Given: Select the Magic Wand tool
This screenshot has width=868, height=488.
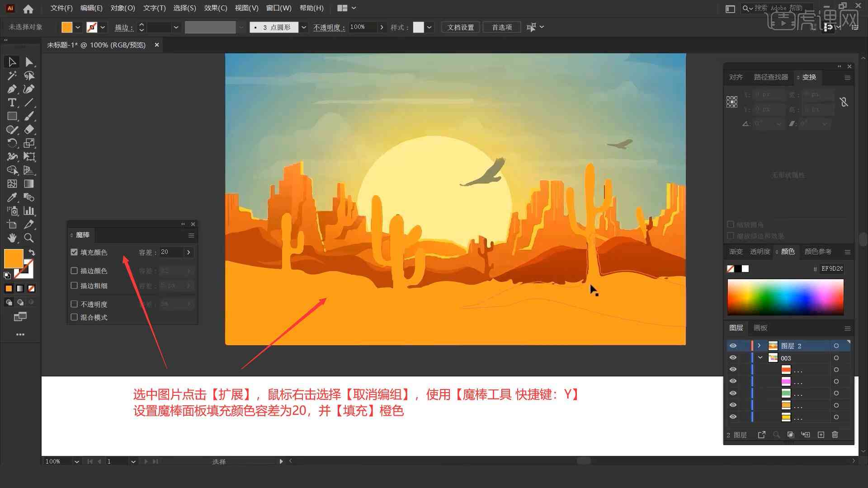Looking at the screenshot, I should coord(11,75).
